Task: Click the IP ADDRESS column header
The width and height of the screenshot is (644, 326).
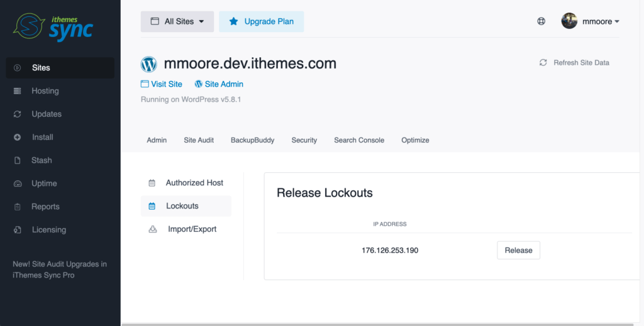Action: 390,224
